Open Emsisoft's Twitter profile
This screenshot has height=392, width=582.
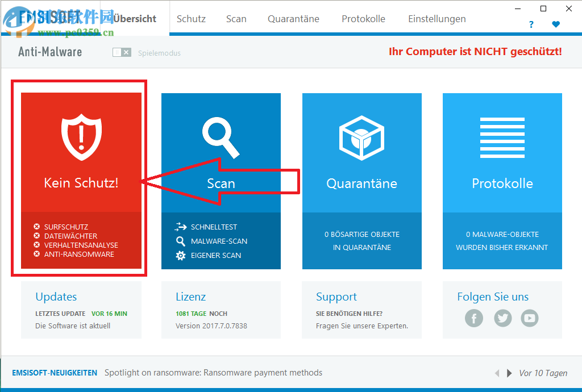click(x=502, y=318)
